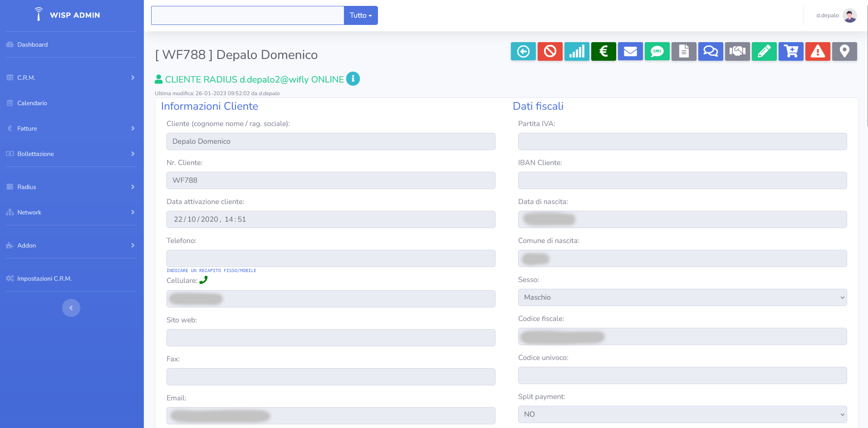Open the Split payment dropdown
The width and height of the screenshot is (868, 428).
682,414
